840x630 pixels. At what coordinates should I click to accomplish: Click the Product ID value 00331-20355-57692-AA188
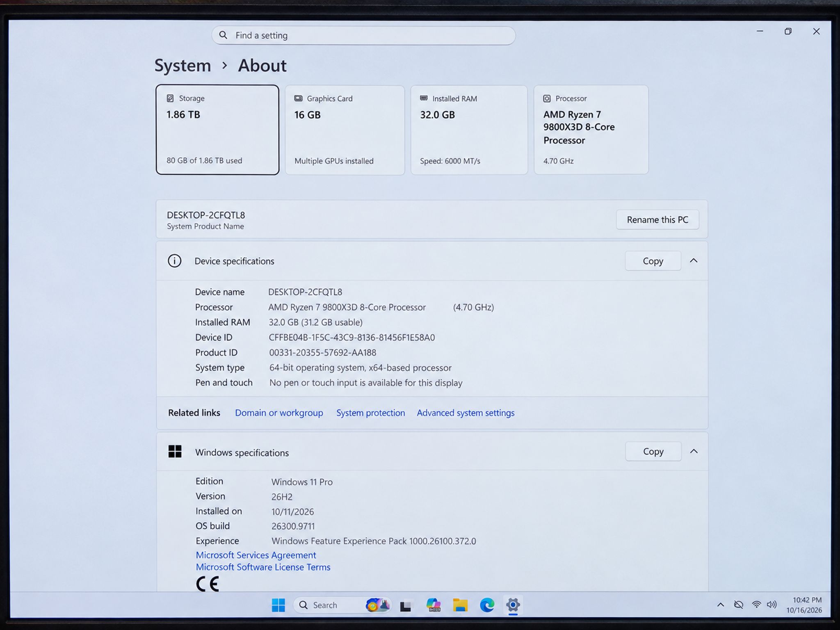(322, 353)
